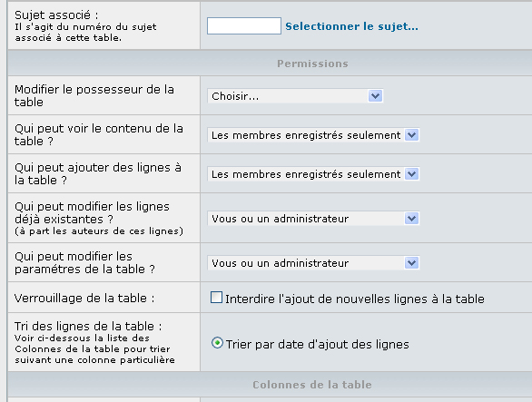Click 'Trier par date d'ajout des lignes' label

tap(318, 344)
